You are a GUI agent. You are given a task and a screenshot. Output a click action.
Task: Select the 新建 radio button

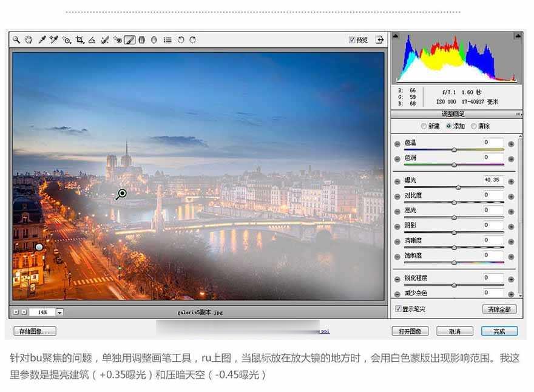click(x=424, y=126)
